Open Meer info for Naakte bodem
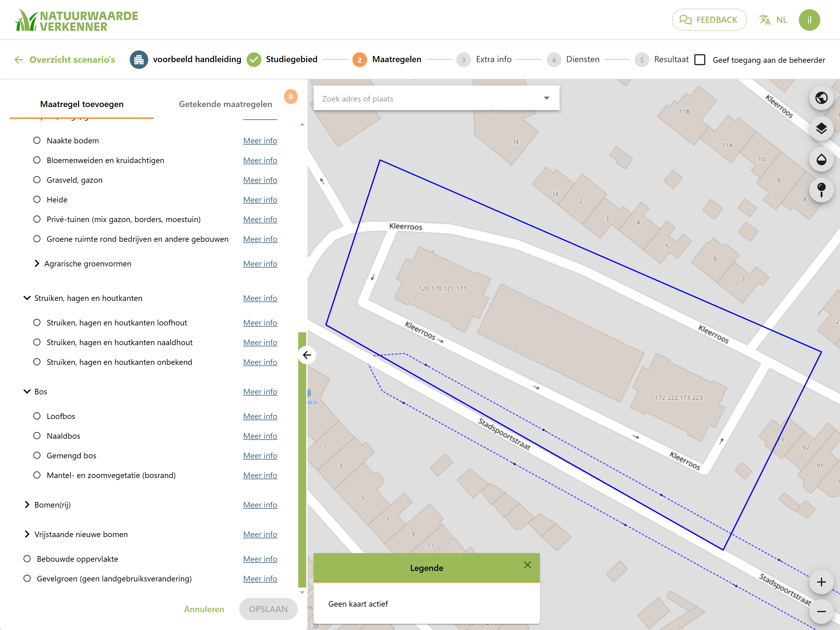Image resolution: width=840 pixels, height=630 pixels. point(260,141)
